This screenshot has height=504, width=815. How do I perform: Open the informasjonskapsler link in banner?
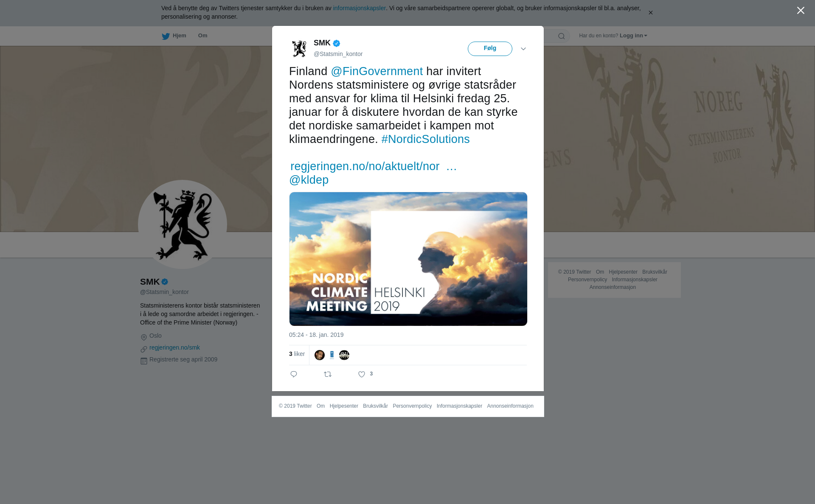359,8
